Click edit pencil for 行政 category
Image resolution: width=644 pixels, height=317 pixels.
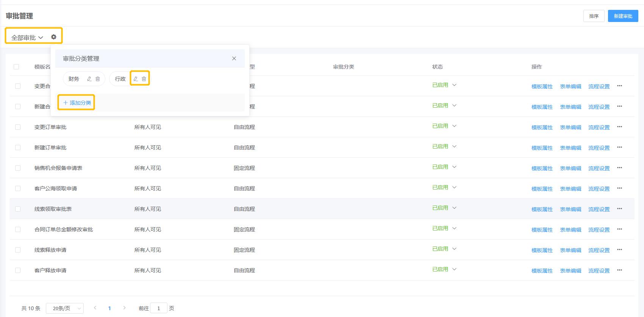(x=136, y=79)
